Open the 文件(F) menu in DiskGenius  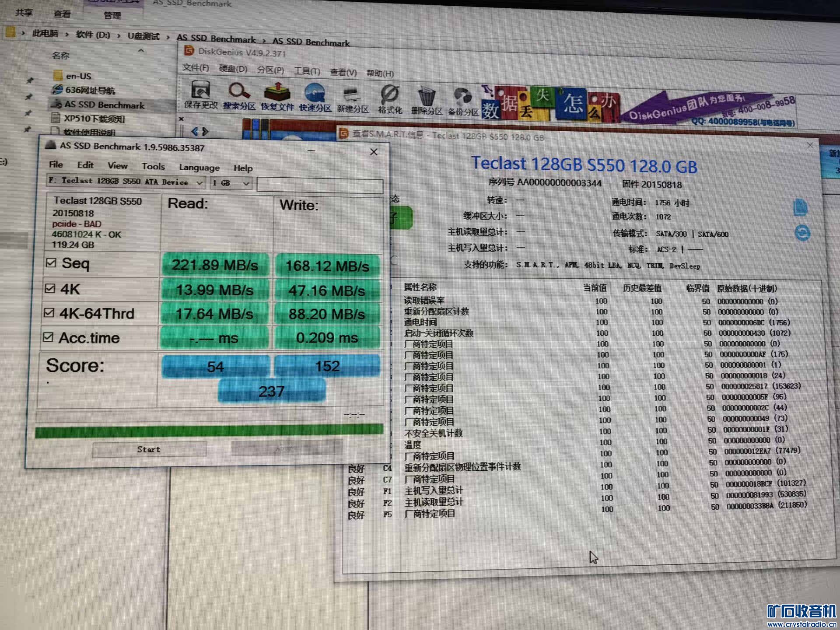click(196, 68)
